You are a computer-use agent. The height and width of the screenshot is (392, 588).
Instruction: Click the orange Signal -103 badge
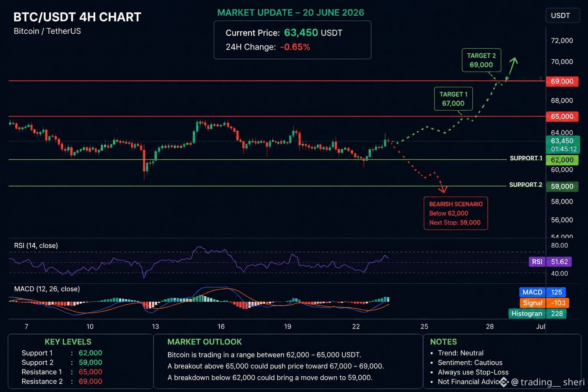click(x=545, y=303)
